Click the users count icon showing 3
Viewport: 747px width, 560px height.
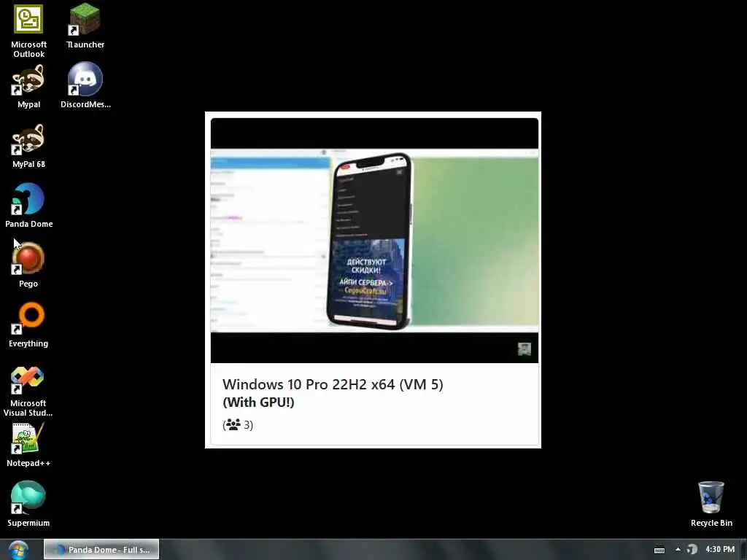[233, 424]
